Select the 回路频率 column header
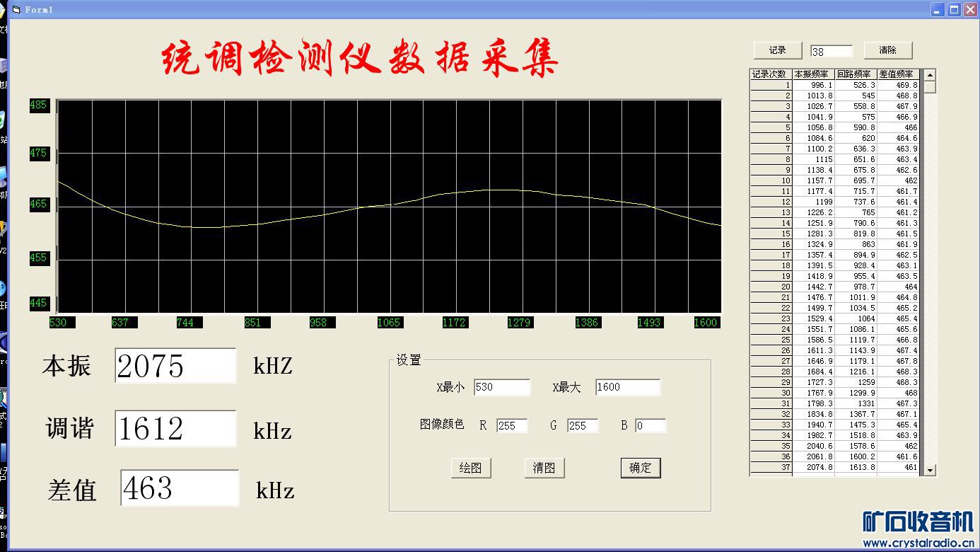 tap(856, 74)
